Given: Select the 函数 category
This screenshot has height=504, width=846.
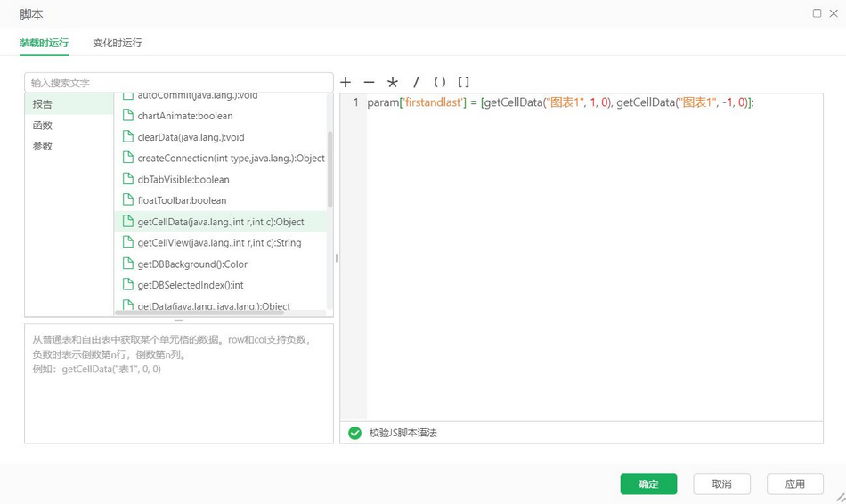Looking at the screenshot, I should click(69, 126).
